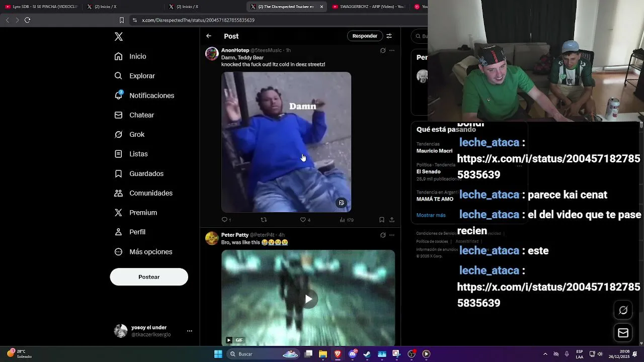Open Explorar in the sidebar
Image resolution: width=644 pixels, height=362 pixels.
pyautogui.click(x=135, y=76)
